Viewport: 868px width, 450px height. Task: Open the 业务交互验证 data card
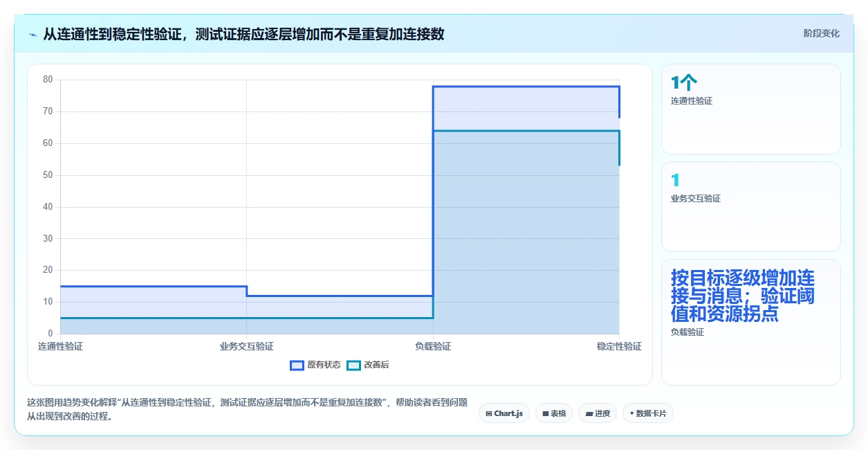[751, 206]
